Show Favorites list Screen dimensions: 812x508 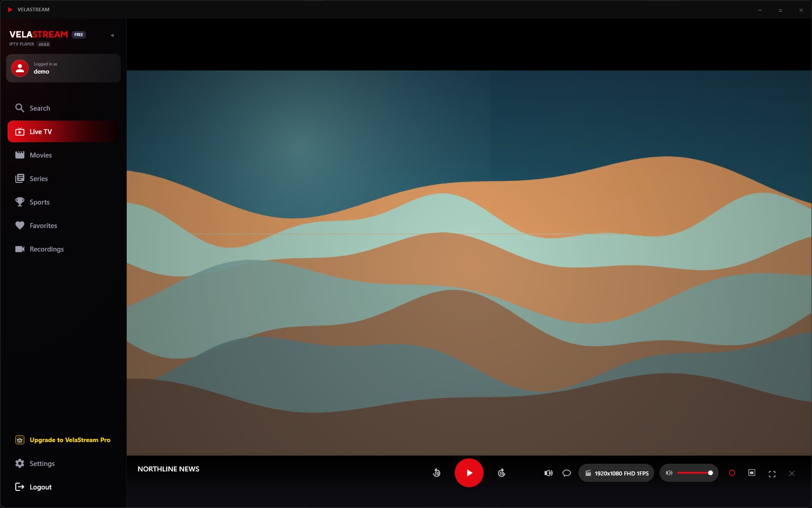coord(64,225)
